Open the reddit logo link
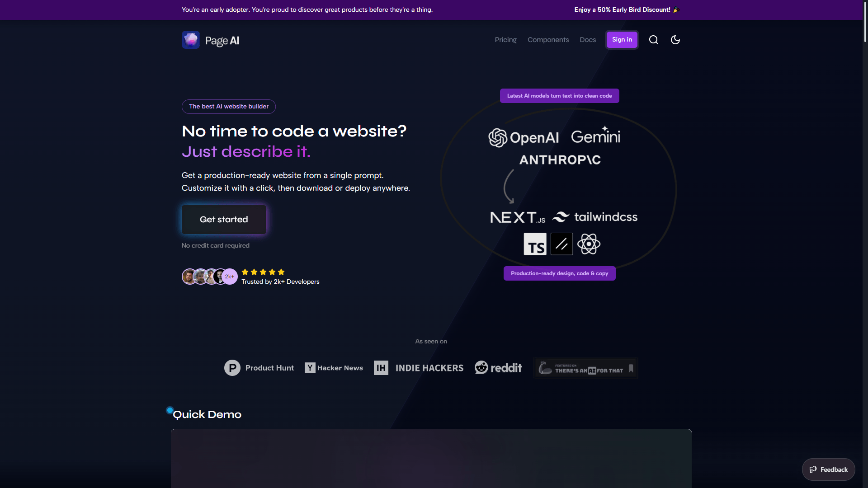The width and height of the screenshot is (868, 488). click(x=498, y=368)
